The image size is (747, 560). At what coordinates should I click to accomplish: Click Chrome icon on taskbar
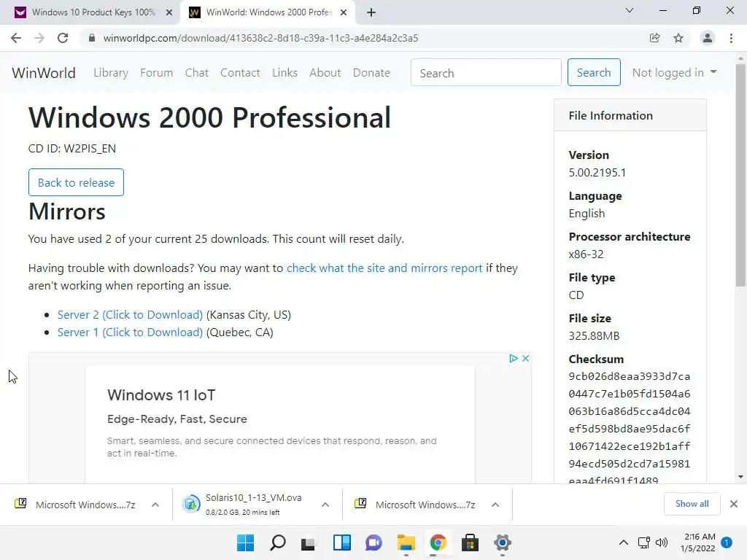point(438,542)
